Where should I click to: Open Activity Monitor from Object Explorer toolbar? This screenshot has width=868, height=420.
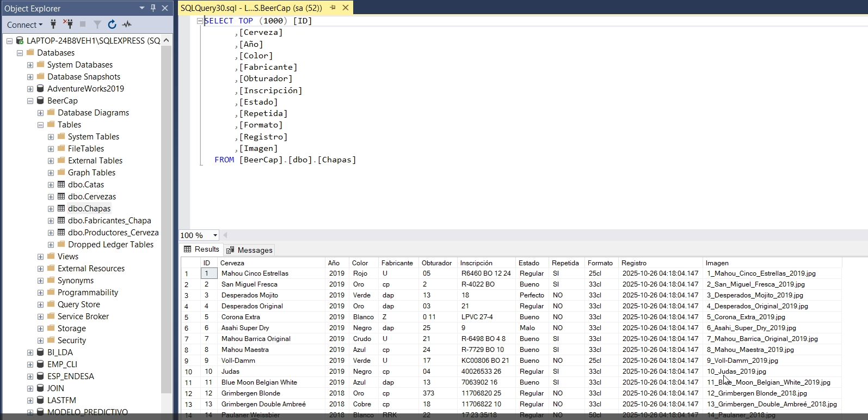127,24
